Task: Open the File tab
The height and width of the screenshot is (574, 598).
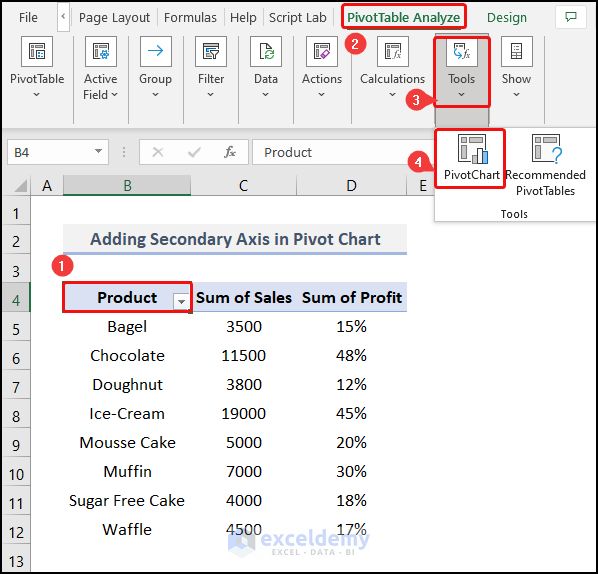Action: (x=28, y=17)
